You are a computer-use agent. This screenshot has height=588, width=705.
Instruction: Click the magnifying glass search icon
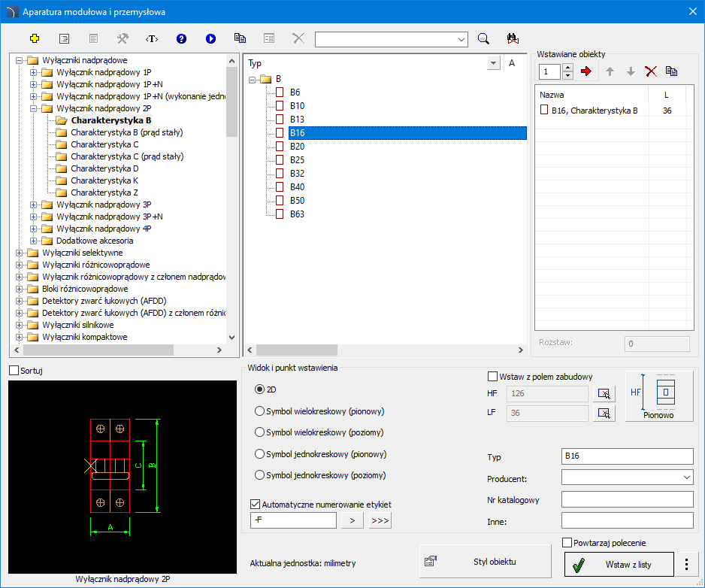coord(484,38)
